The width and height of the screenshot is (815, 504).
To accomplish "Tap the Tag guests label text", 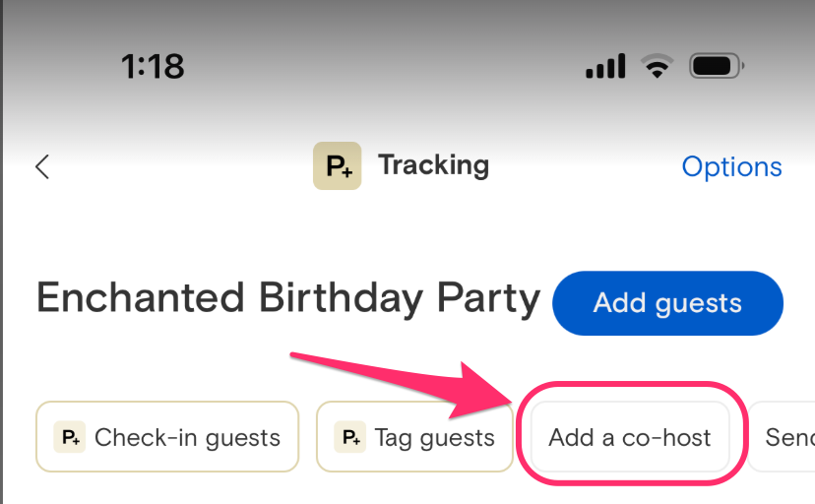I will [x=434, y=438].
